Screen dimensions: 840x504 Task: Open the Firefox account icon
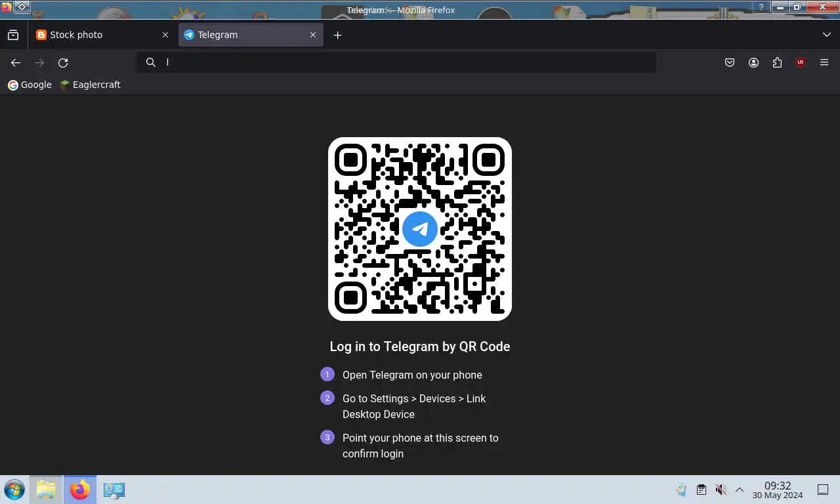(753, 62)
